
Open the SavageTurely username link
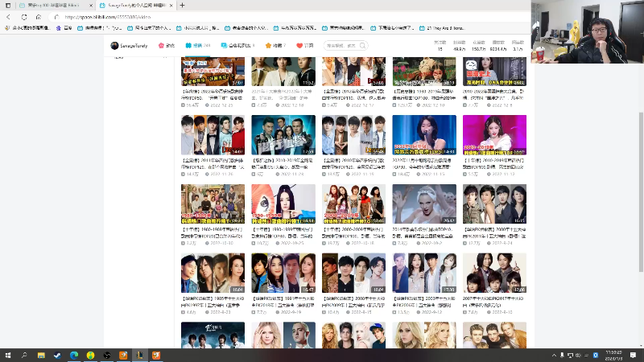click(x=134, y=46)
